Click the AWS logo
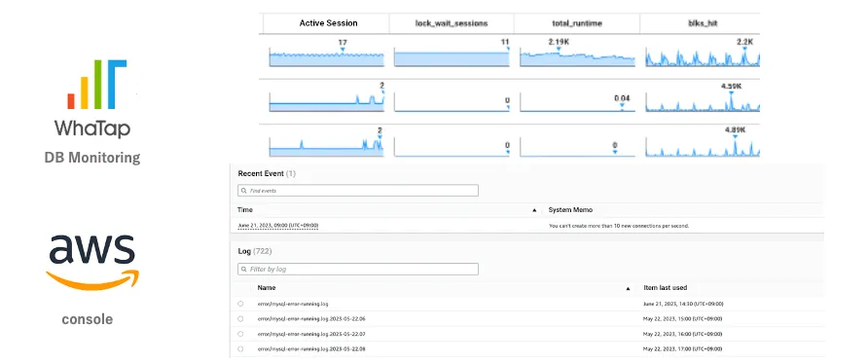 click(x=92, y=262)
